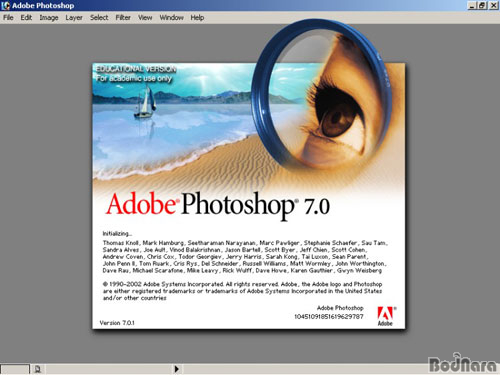This screenshot has height=375, width=500.
Task: Open the status bar black arrow menu
Action: tap(176, 369)
